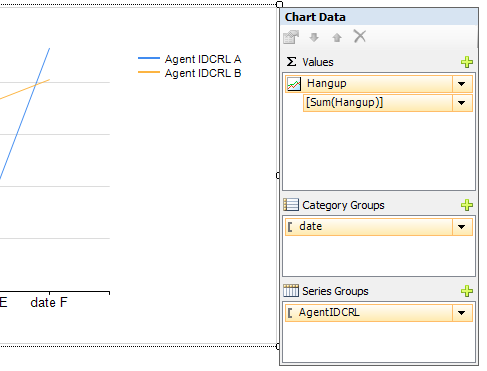This screenshot has width=487, height=371.
Task: Open the Hangup field dropdown arrow
Action: [462, 84]
